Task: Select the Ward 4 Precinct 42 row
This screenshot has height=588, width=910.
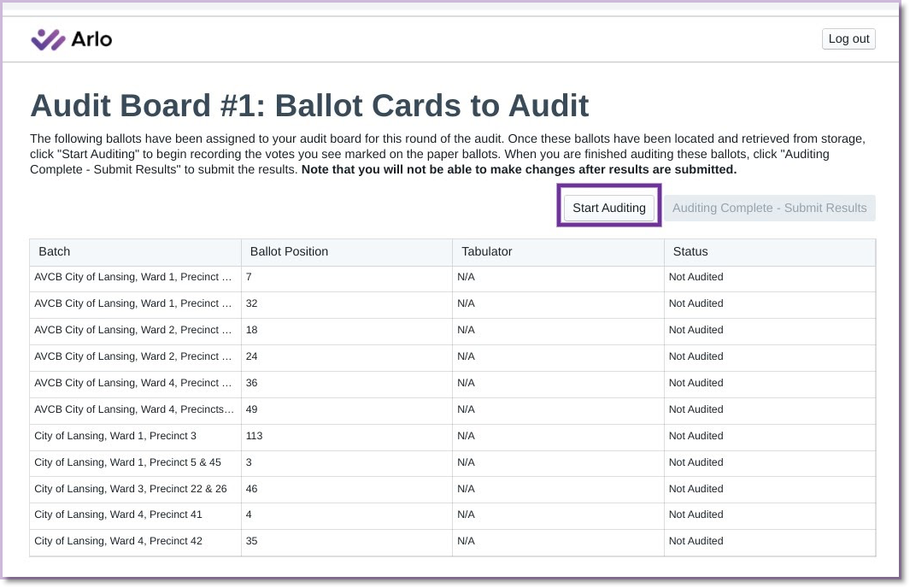Action: coord(453,542)
